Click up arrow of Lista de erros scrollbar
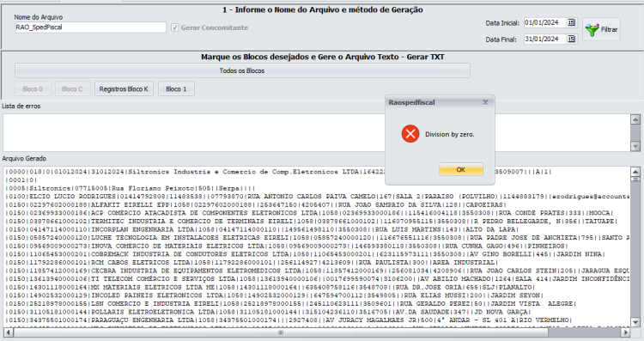644x341 pixels. [635, 119]
